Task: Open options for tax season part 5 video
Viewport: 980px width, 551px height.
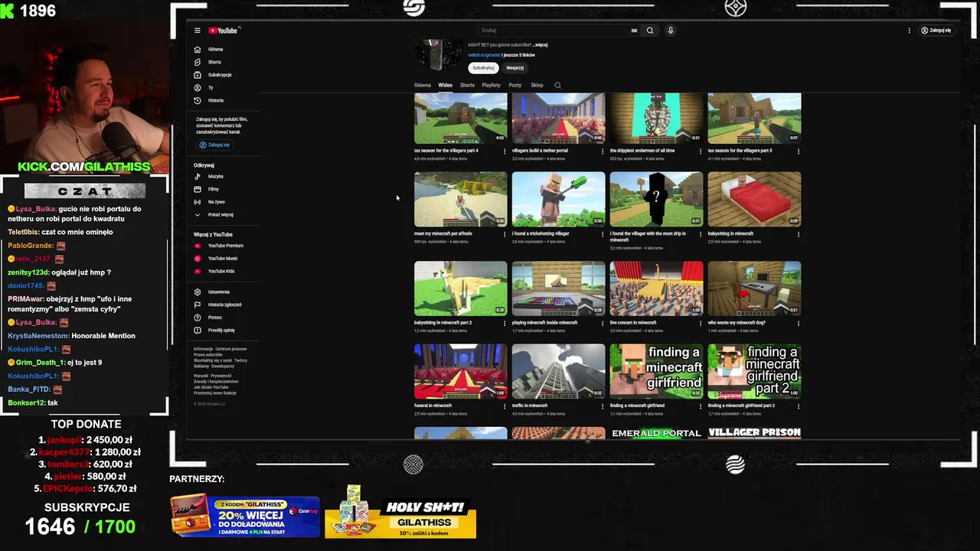Action: pyautogui.click(x=799, y=152)
